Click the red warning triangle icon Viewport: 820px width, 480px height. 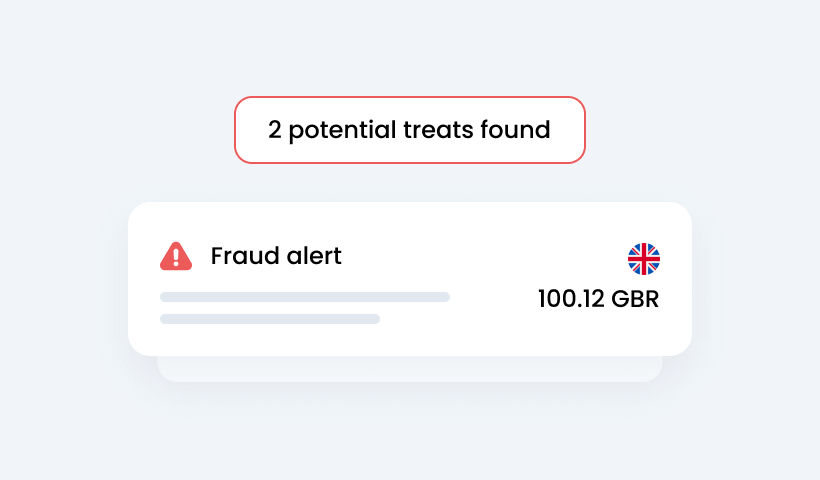point(176,256)
